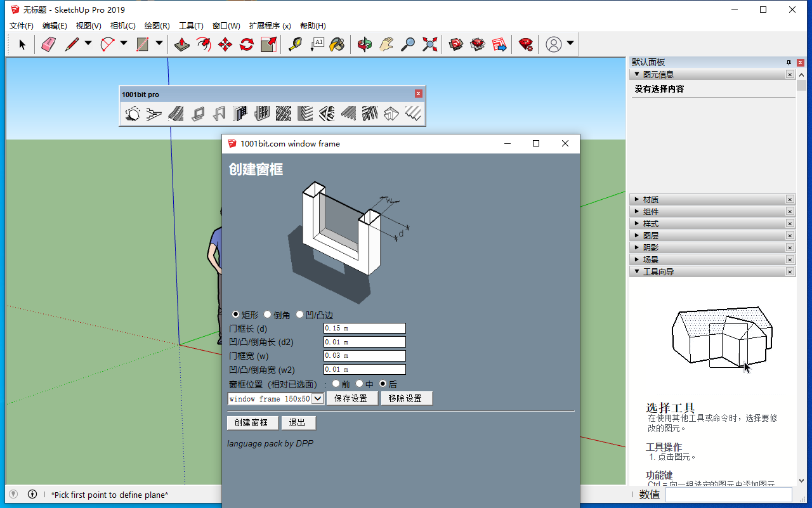Select the Move tool

(x=225, y=44)
